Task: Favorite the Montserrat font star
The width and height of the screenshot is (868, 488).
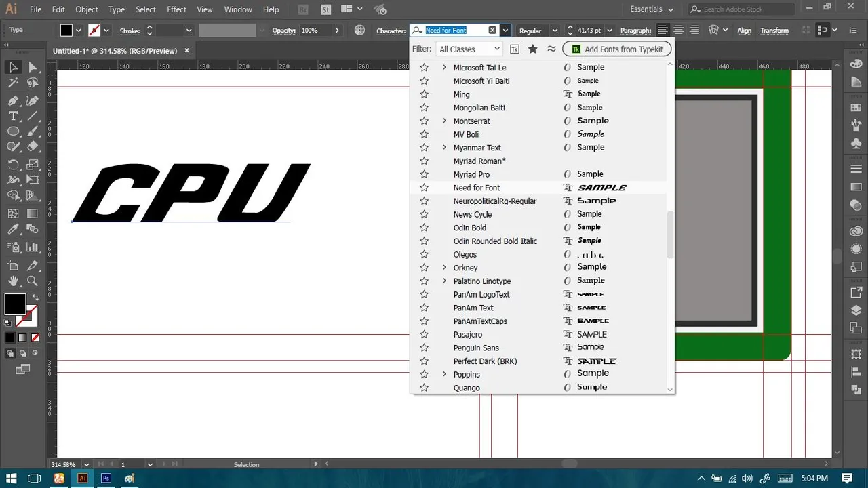Action: pos(425,121)
